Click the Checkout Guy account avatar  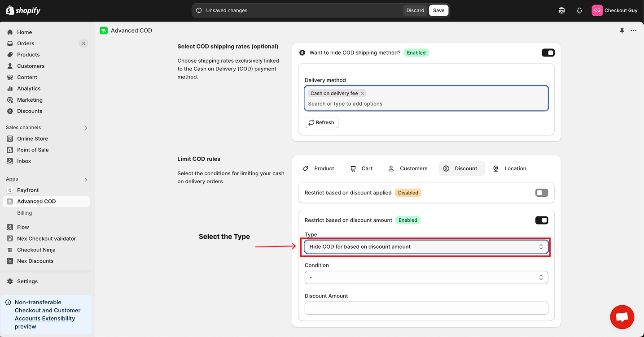[597, 10]
